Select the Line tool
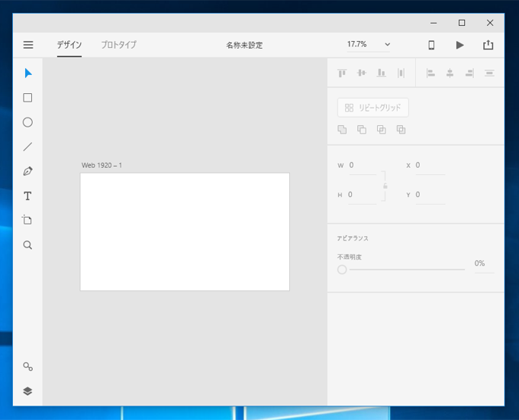Image resolution: width=519 pixels, height=420 pixels. pyautogui.click(x=27, y=147)
